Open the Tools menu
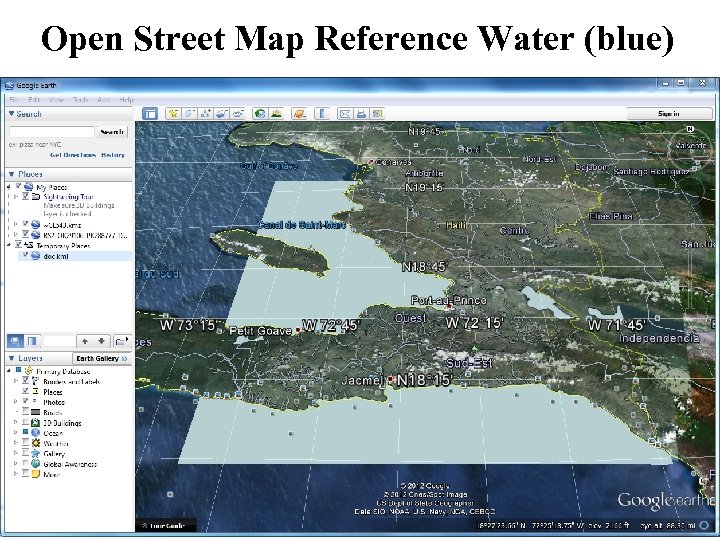Screen dimensions: 720x540 (80, 100)
